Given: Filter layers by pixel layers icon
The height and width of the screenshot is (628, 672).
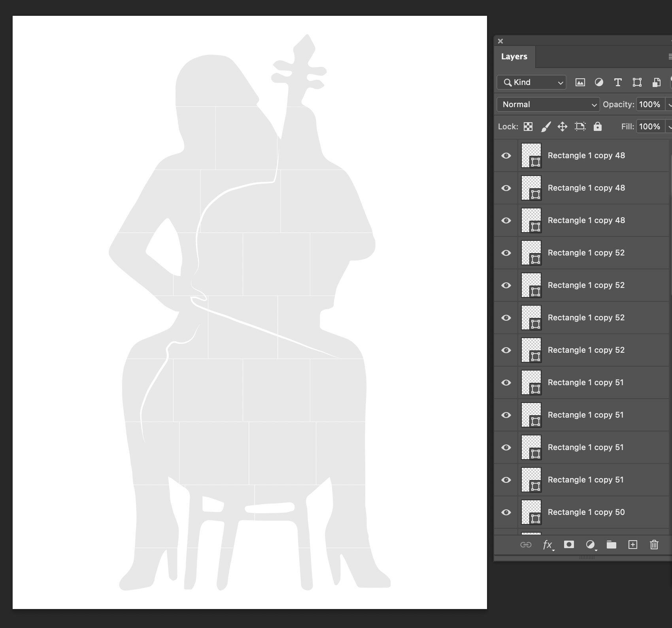Looking at the screenshot, I should click(580, 82).
